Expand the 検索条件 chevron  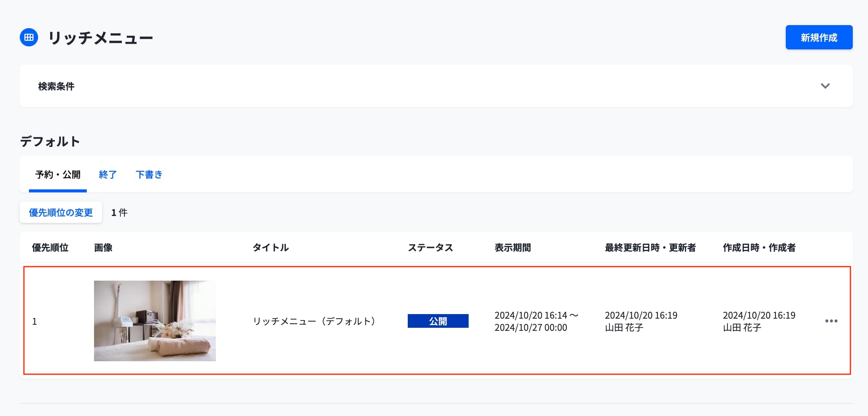825,86
